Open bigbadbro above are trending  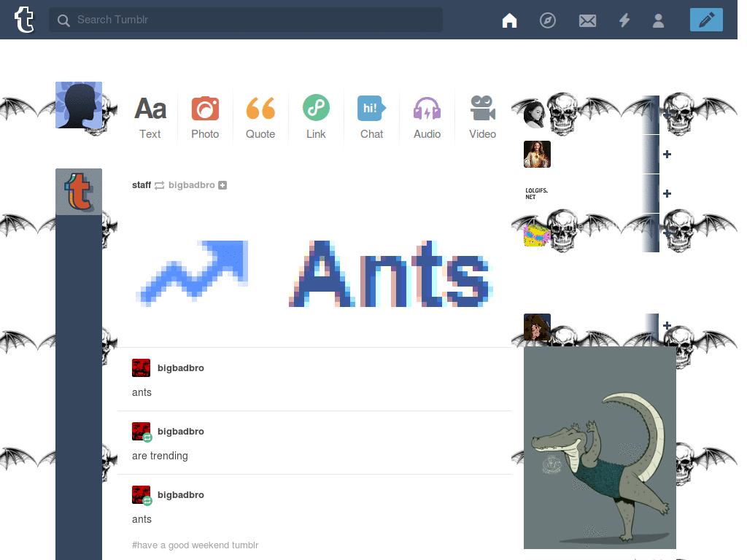click(x=181, y=431)
